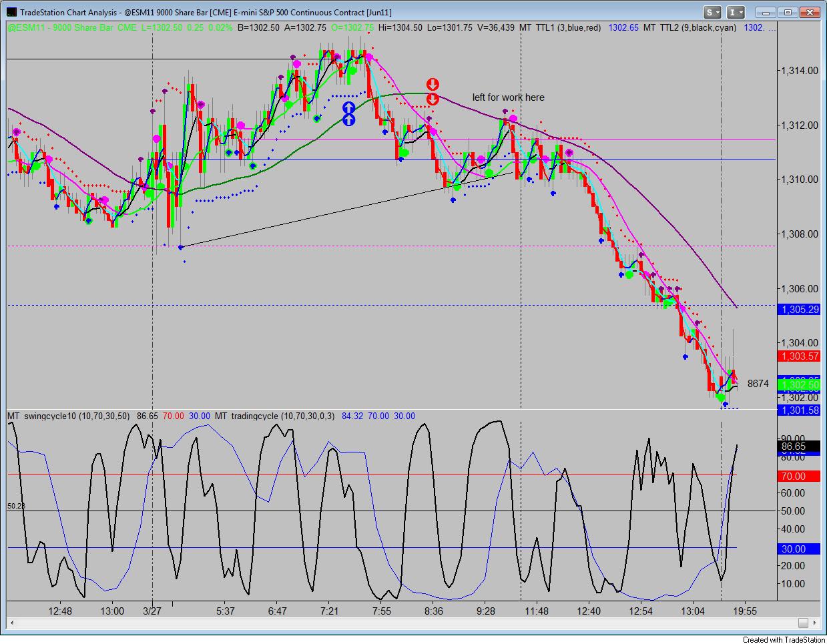The width and height of the screenshot is (827, 644).
Task: Open the TradeStation window system menu icon
Action: [11, 12]
